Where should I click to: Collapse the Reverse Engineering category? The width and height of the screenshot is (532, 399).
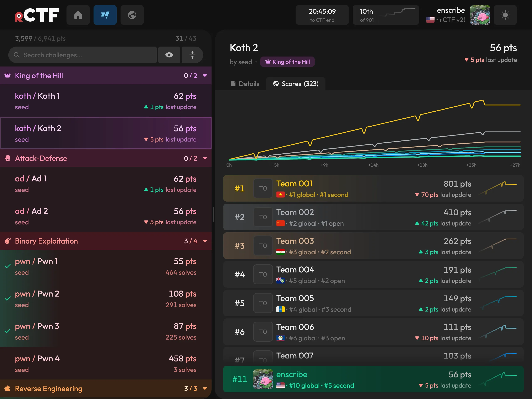point(205,388)
